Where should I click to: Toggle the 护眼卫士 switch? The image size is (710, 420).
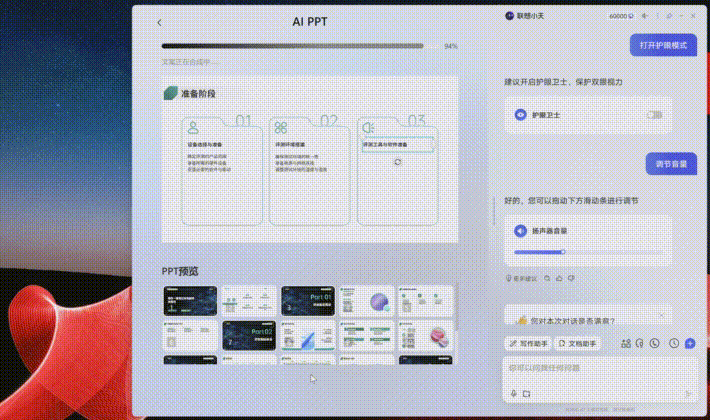click(655, 115)
